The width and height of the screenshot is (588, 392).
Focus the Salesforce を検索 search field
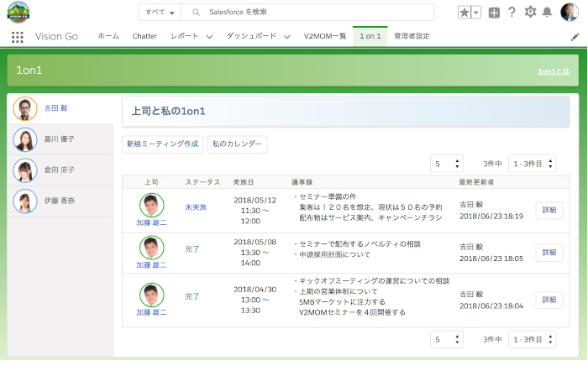pyautogui.click(x=307, y=13)
